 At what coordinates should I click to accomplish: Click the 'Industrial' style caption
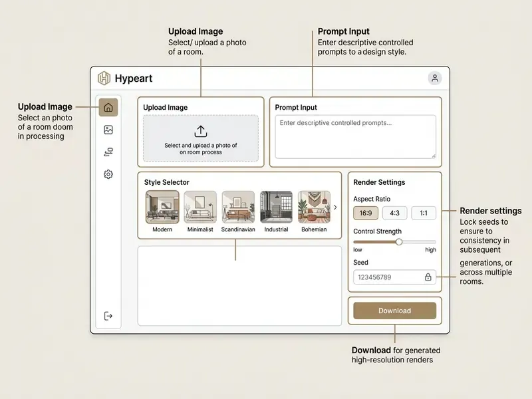coord(276,229)
